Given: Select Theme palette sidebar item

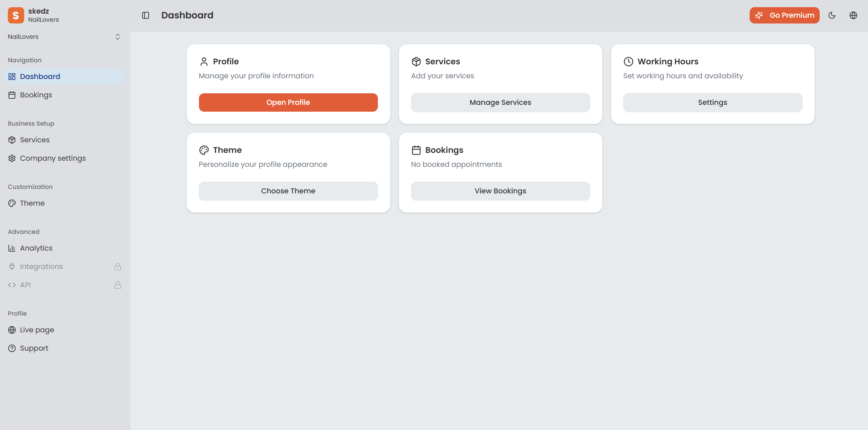Looking at the screenshot, I should tap(32, 203).
